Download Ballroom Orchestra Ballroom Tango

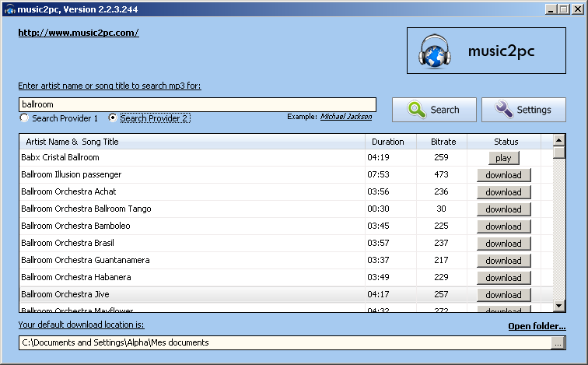pyautogui.click(x=504, y=209)
